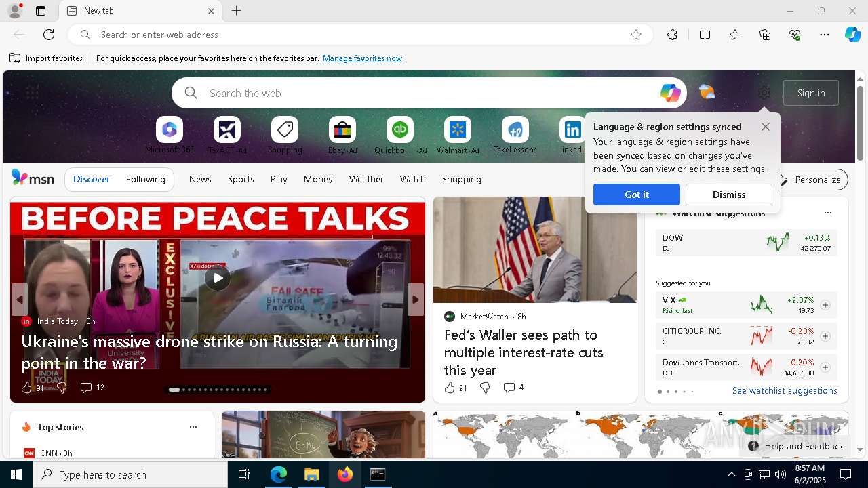Dislike the Ukraine drone strike story
Image resolution: width=868 pixels, height=488 pixels.
(x=62, y=388)
